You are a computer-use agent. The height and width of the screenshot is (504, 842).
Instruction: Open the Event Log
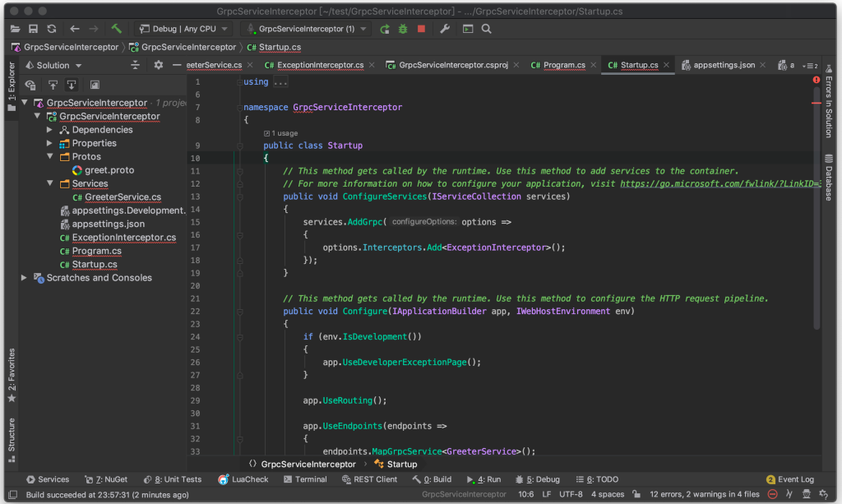790,479
